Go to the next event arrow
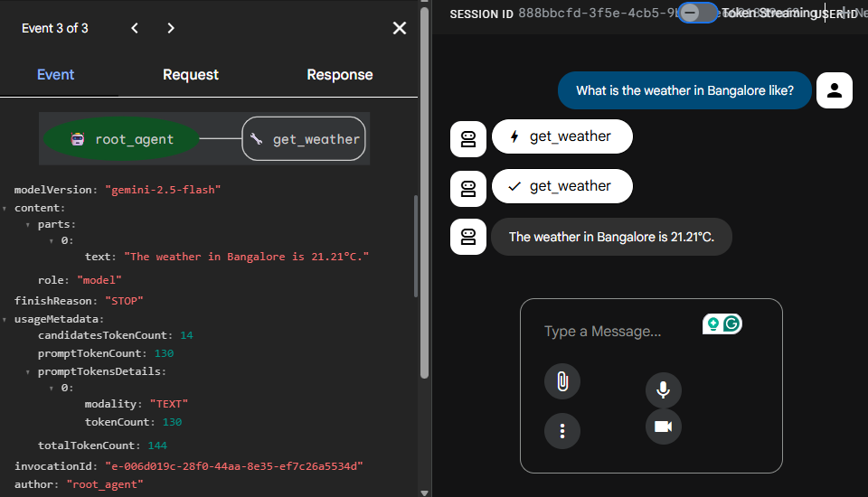Viewport: 868px width, 497px height. tap(171, 28)
